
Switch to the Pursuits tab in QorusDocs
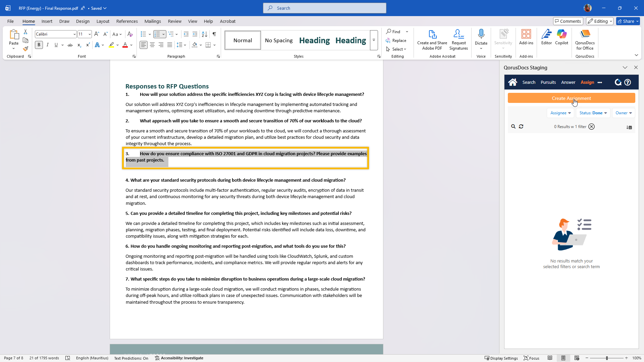point(548,82)
